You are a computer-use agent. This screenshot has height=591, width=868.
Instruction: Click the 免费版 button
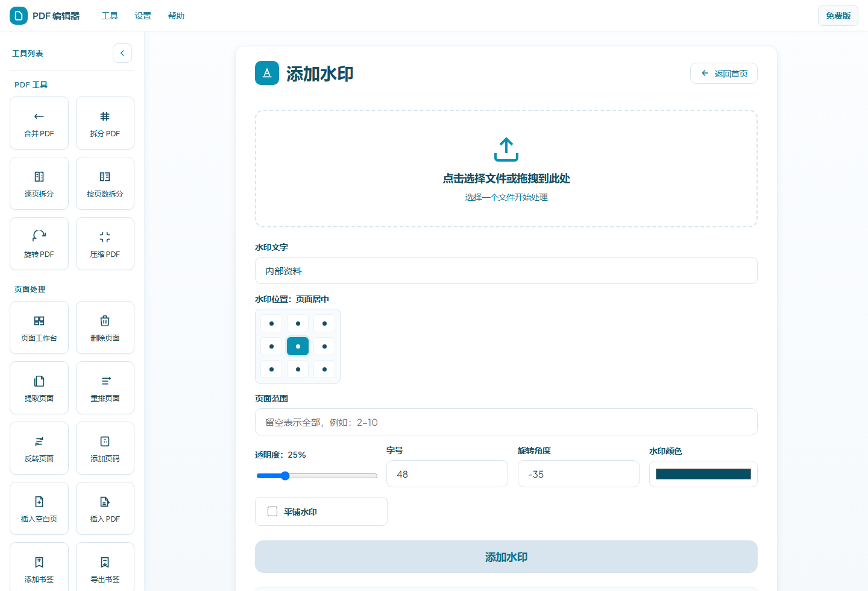tap(838, 16)
